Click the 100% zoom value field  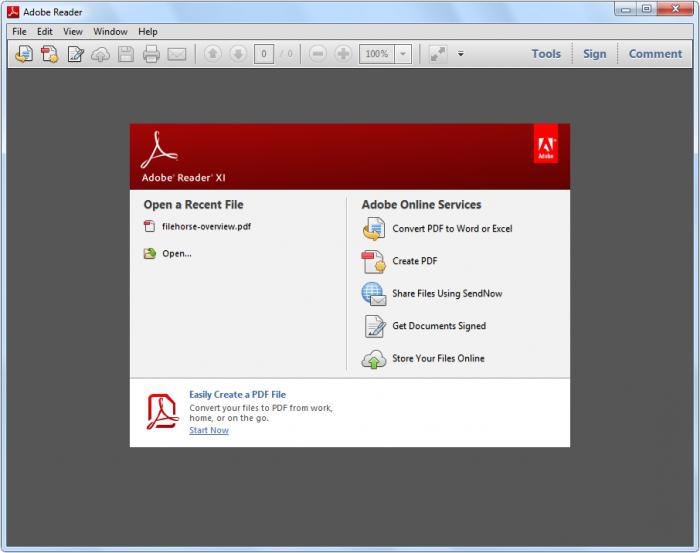pyautogui.click(x=377, y=54)
